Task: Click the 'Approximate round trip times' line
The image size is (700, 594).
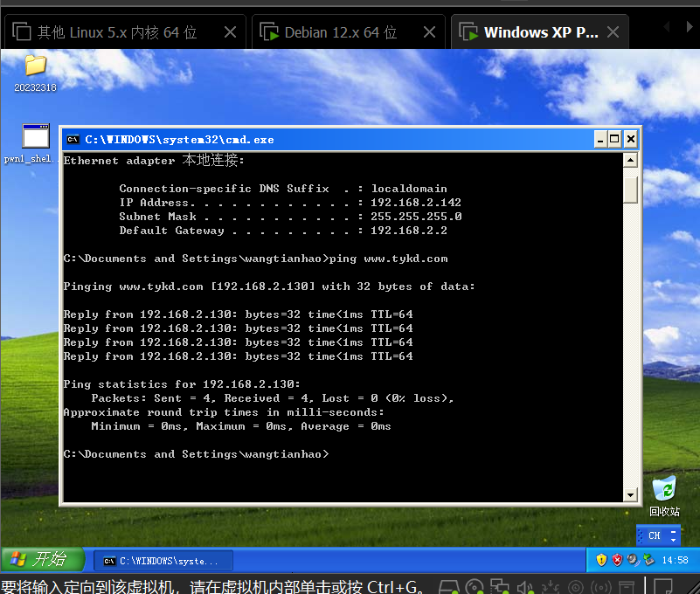Action: 224,412
